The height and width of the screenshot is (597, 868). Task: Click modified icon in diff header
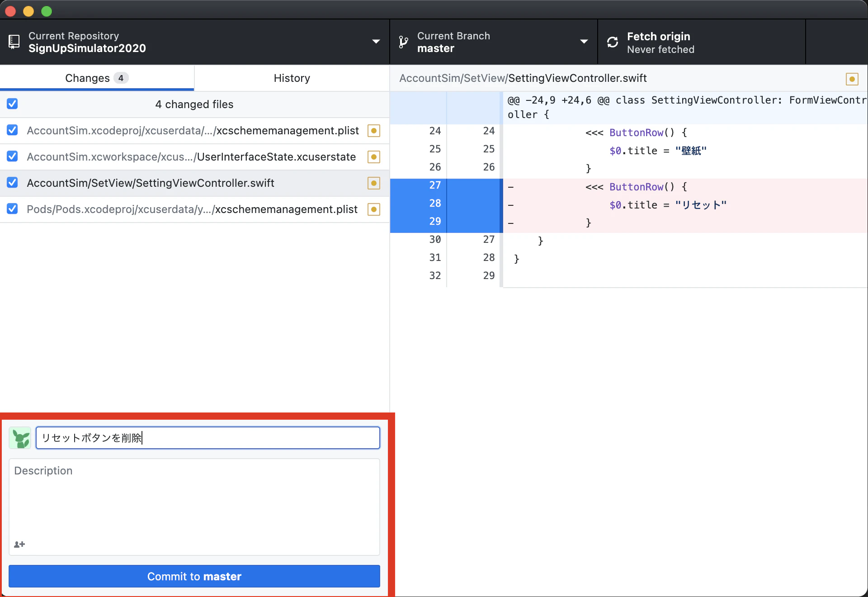[x=852, y=79]
